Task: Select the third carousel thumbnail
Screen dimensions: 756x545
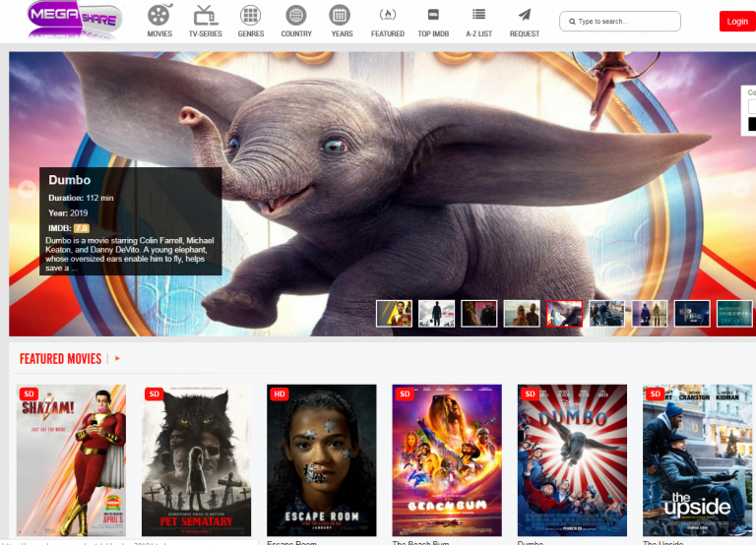Action: [x=478, y=313]
